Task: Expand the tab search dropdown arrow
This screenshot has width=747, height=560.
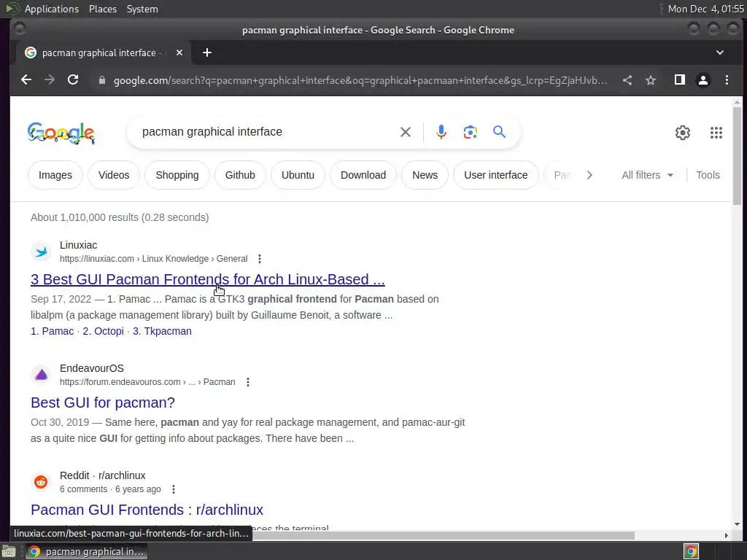Action: 720,52
